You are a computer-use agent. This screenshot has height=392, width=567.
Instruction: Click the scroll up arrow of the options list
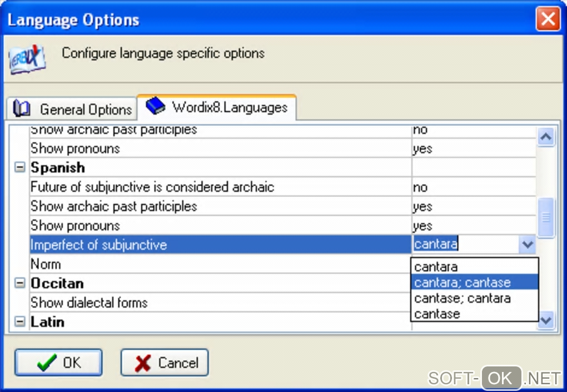tap(546, 137)
